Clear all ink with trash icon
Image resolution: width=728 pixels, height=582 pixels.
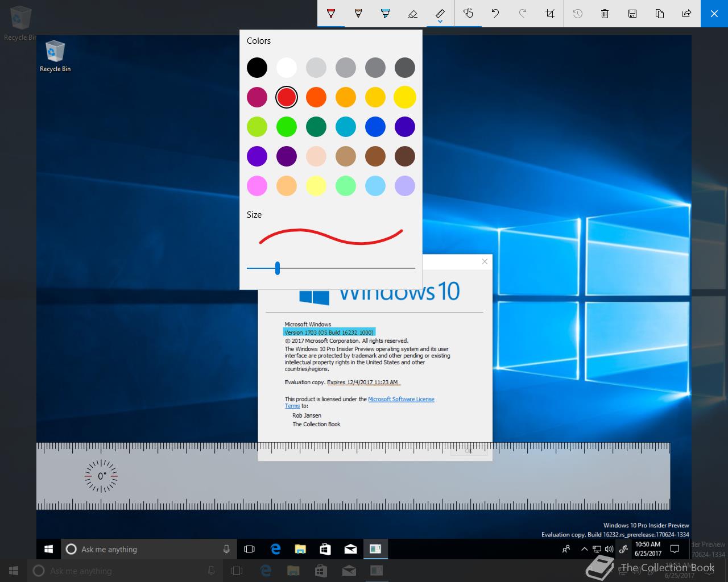coord(605,14)
